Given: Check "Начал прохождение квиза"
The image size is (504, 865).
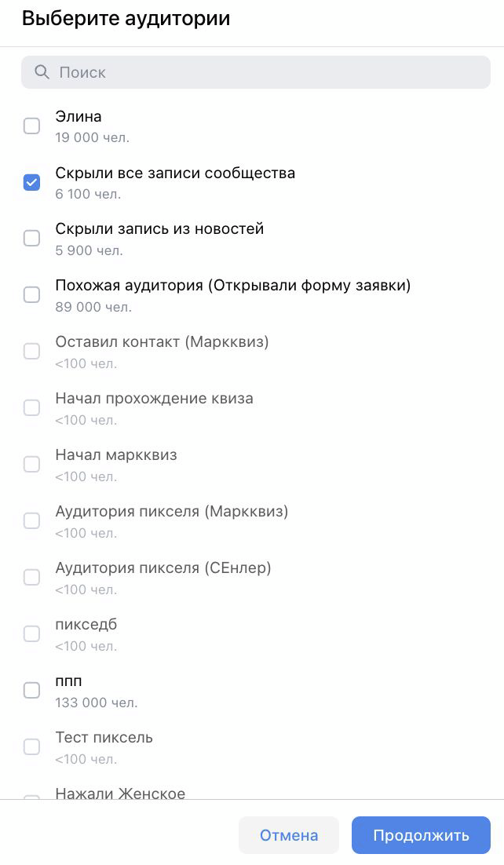Looking at the screenshot, I should coord(31,407).
